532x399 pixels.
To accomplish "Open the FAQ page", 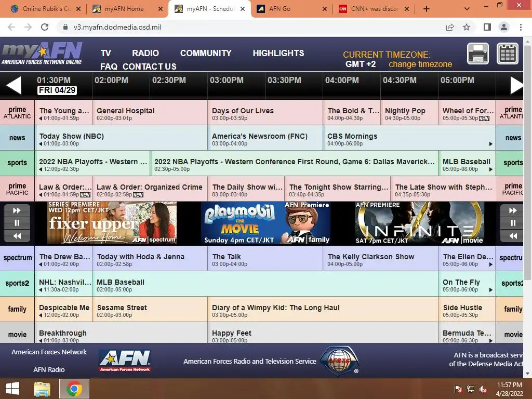I will pyautogui.click(x=109, y=66).
